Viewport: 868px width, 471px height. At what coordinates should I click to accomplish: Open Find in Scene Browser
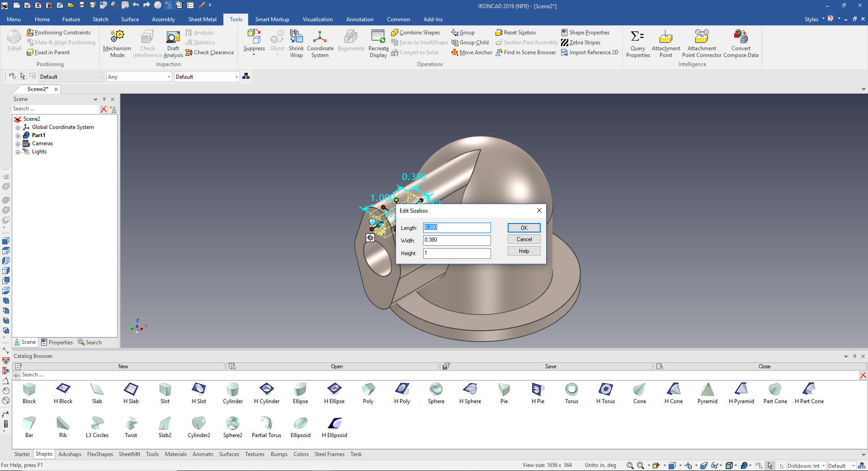[526, 52]
